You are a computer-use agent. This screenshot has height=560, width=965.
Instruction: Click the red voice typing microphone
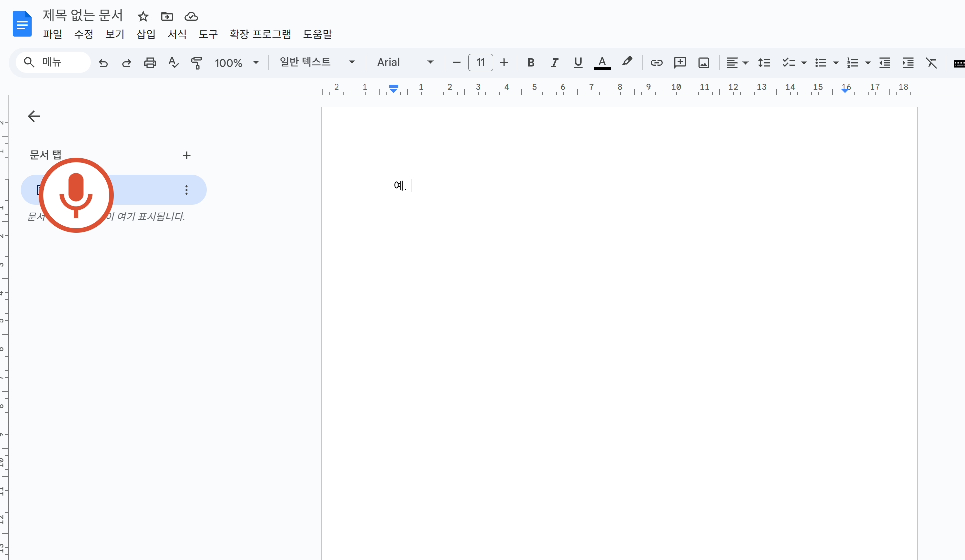click(76, 195)
